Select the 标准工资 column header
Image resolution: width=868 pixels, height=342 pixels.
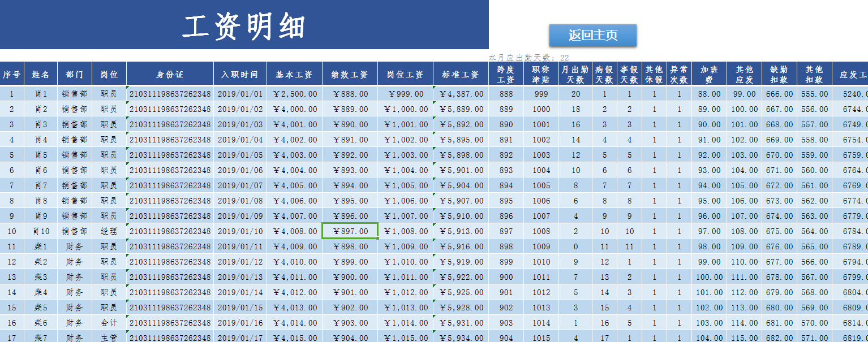click(x=461, y=74)
